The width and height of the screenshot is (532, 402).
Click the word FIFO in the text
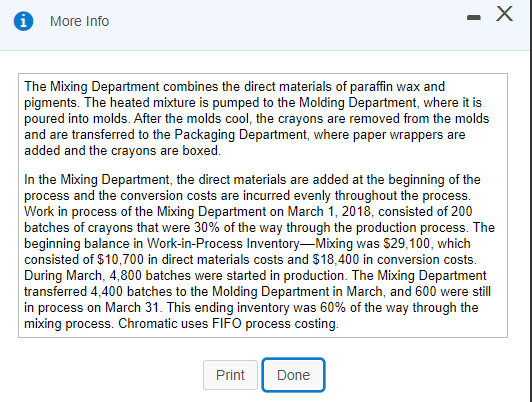(x=227, y=323)
